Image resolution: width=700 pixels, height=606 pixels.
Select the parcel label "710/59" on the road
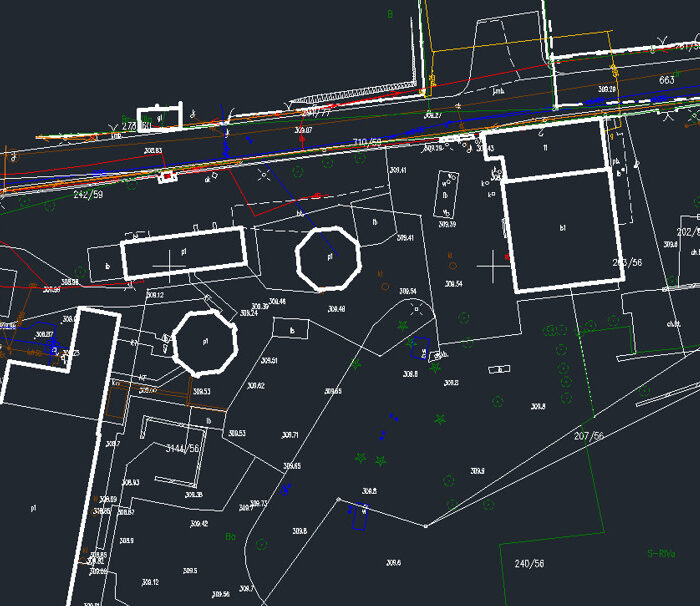(x=367, y=142)
